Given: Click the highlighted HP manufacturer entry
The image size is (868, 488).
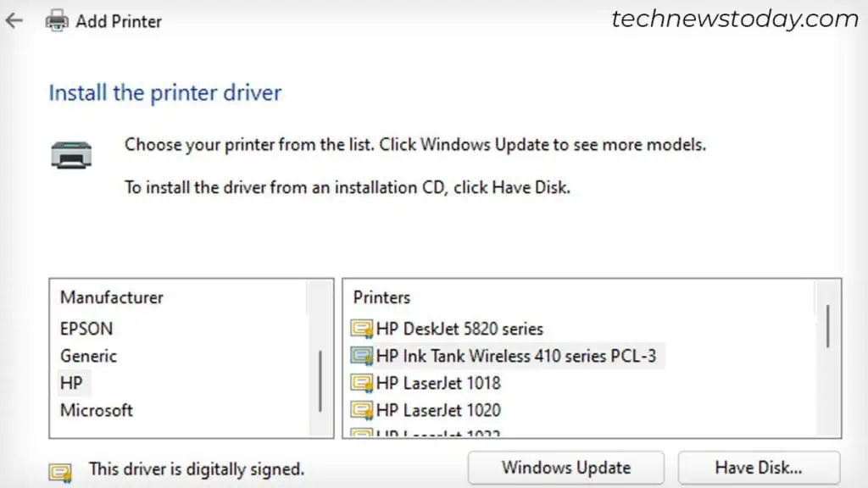Looking at the screenshot, I should tap(72, 383).
